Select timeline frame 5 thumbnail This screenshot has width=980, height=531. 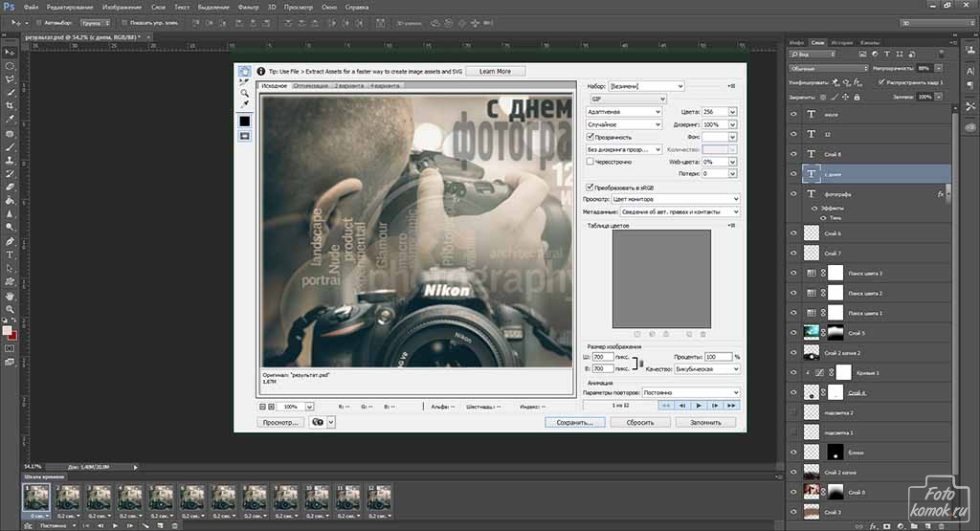[x=161, y=498]
